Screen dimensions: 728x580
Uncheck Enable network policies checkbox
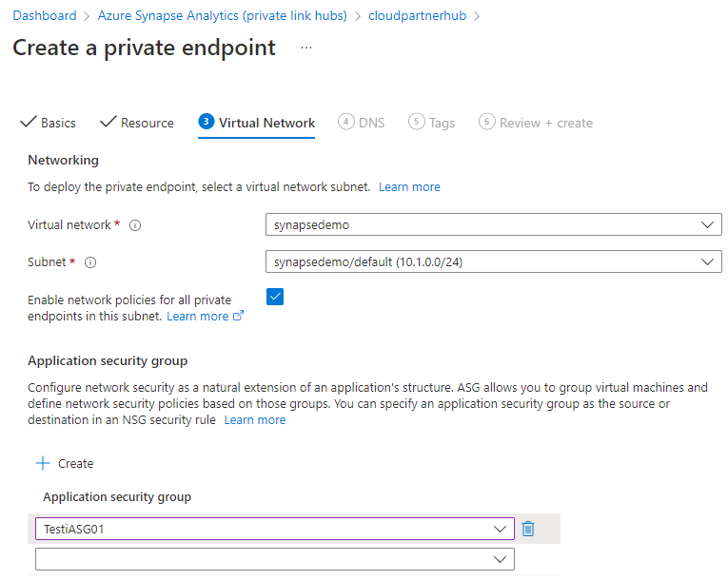click(275, 297)
